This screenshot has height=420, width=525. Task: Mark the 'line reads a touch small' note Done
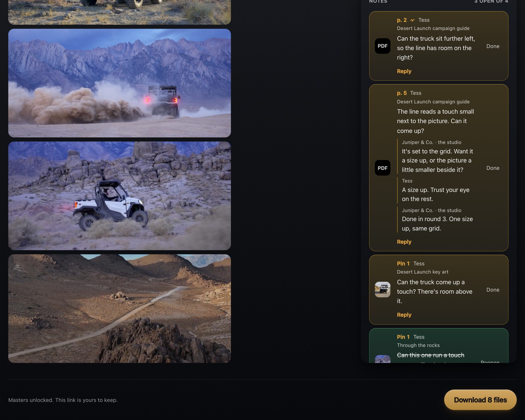(493, 168)
